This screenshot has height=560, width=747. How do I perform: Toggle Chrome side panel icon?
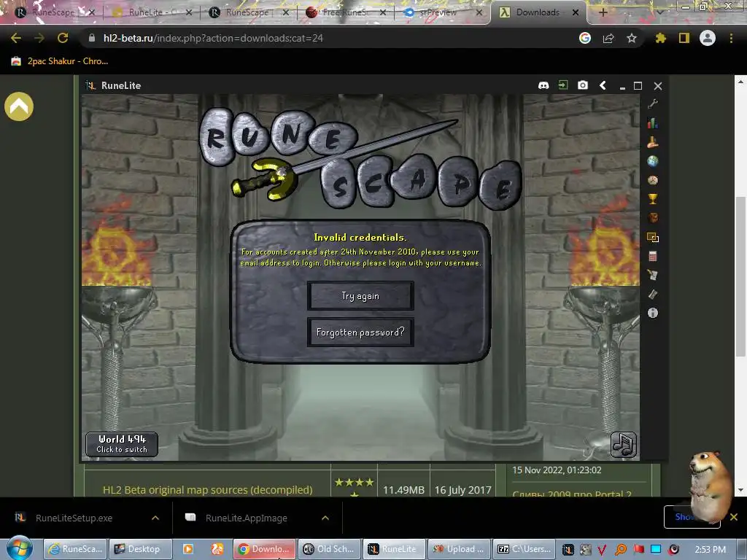pyautogui.click(x=684, y=38)
